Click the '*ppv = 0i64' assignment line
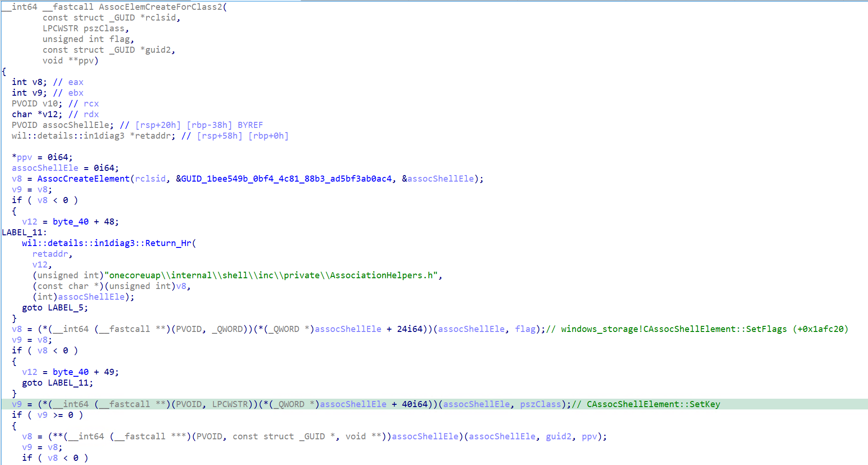 pos(42,157)
